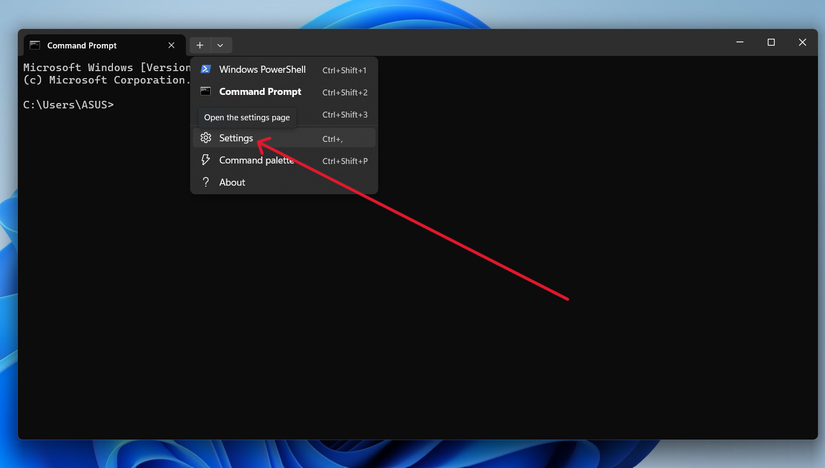Select About in the dropdown menu
This screenshot has height=468, width=825.
click(x=232, y=182)
